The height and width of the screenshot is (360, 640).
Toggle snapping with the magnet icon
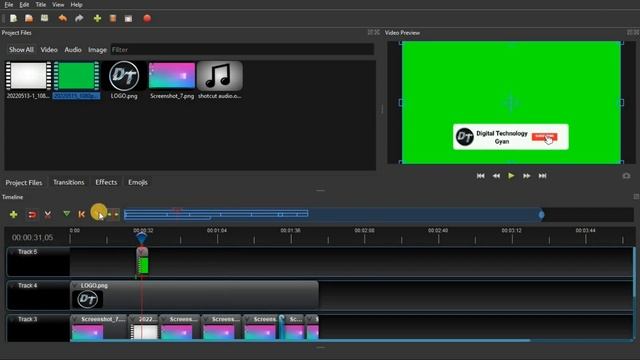coord(31,214)
